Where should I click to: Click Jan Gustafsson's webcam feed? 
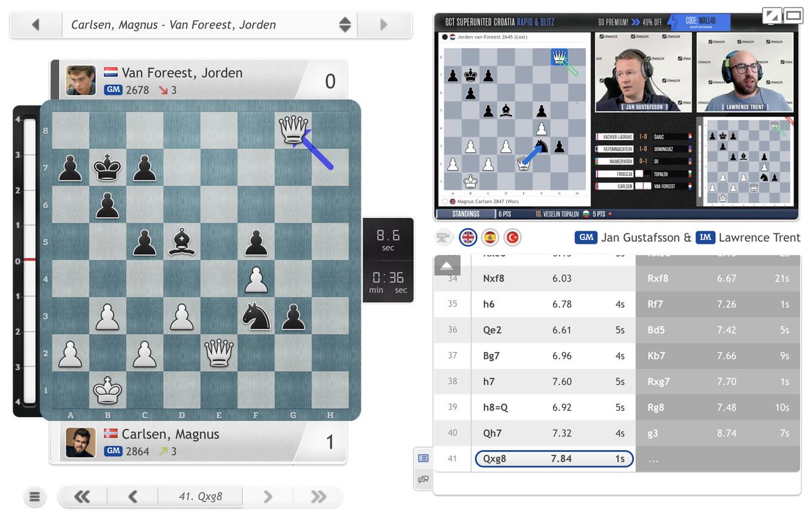coord(643,72)
